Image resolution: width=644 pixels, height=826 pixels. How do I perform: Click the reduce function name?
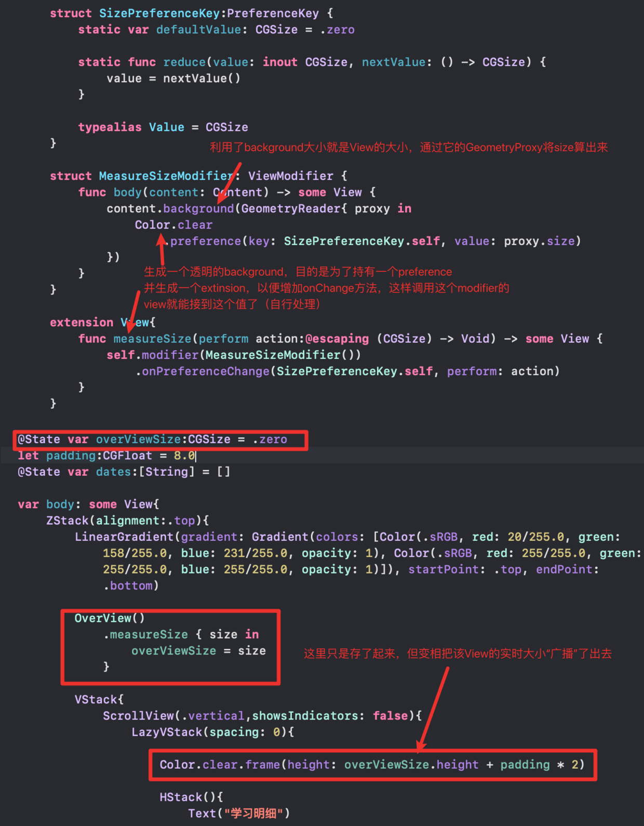coord(184,62)
